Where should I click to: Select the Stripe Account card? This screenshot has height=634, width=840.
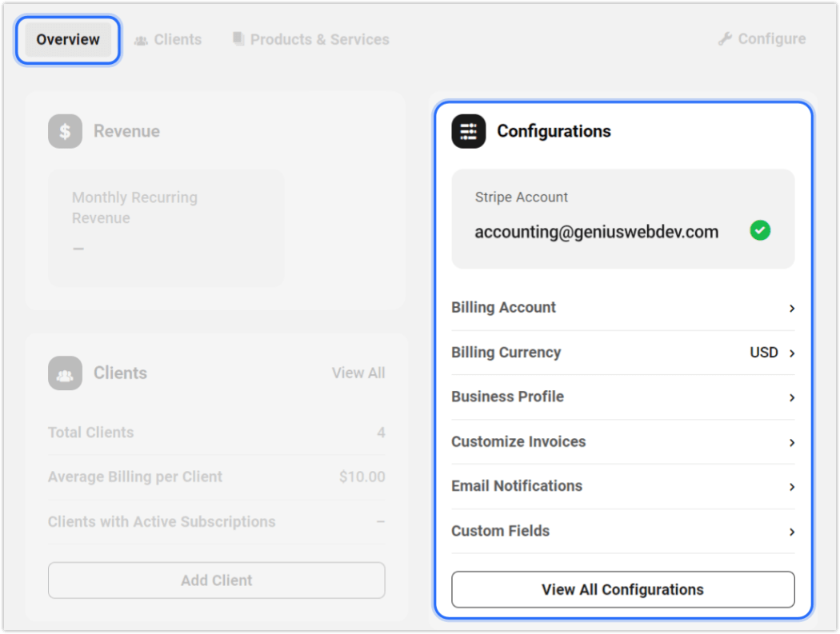(622, 217)
